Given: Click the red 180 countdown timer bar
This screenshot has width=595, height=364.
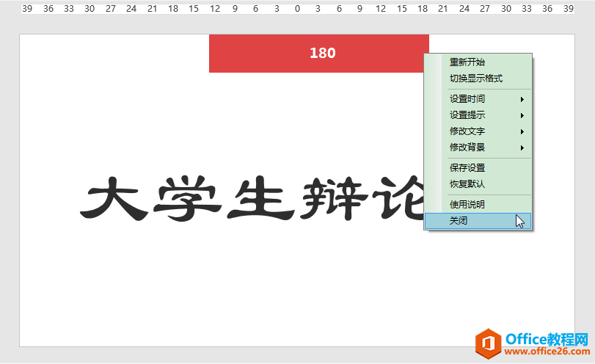Looking at the screenshot, I should [318, 53].
